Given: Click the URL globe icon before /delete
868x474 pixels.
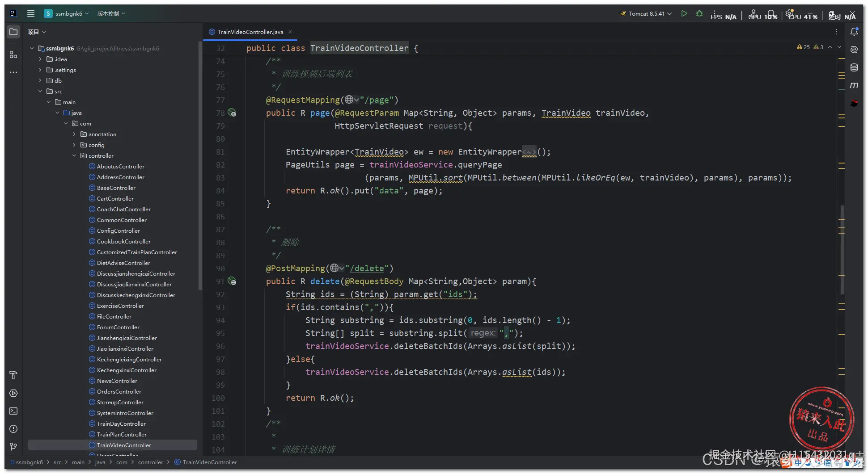Looking at the screenshot, I should (337, 268).
